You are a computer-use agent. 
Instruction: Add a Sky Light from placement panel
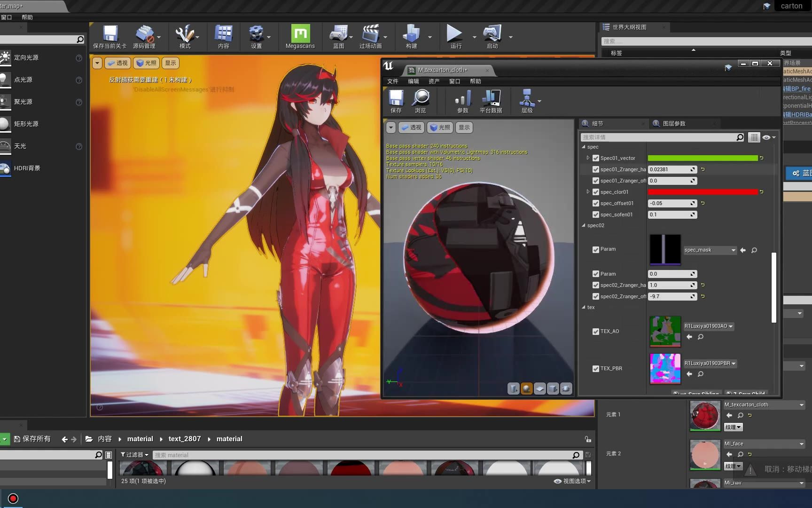[x=20, y=146]
